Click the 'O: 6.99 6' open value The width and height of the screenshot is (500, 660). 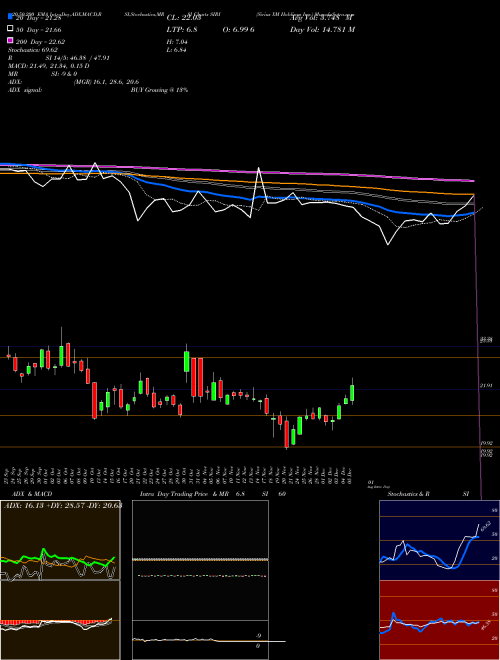tap(239, 29)
